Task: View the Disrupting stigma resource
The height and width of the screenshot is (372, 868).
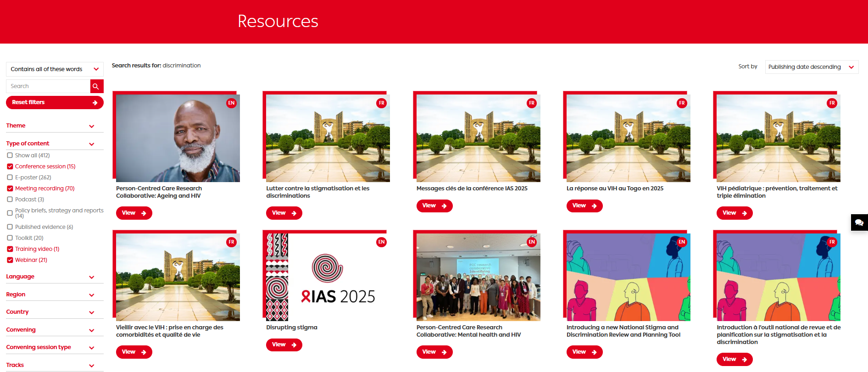Action: pyautogui.click(x=284, y=345)
